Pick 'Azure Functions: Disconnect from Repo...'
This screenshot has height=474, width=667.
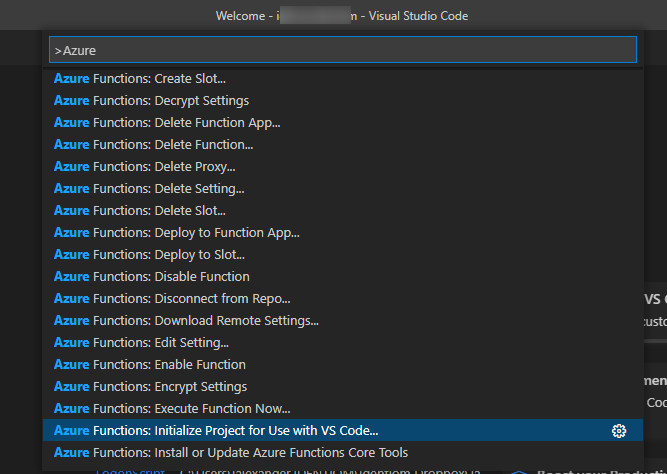click(x=342, y=298)
